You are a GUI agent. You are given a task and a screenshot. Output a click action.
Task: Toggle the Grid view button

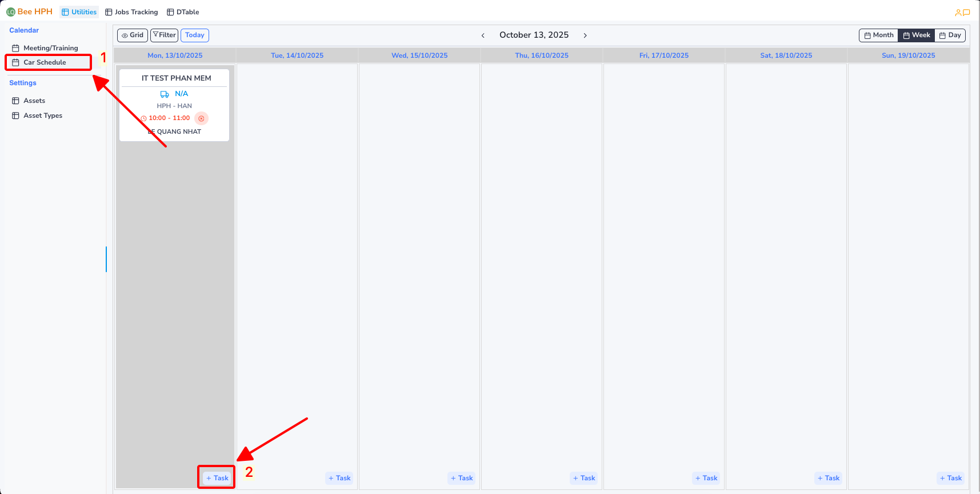pos(133,35)
